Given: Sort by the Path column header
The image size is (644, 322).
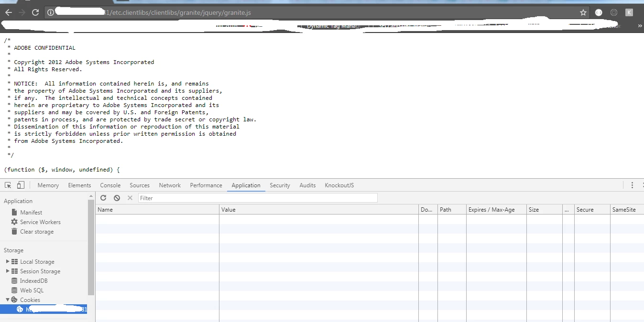Looking at the screenshot, I should (452, 209).
